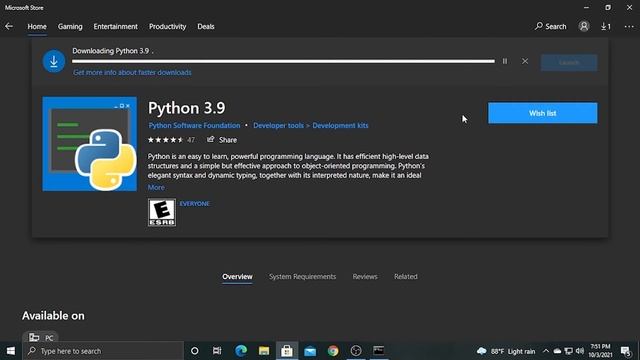Click Microsoft Store taskbar icon

(x=287, y=351)
